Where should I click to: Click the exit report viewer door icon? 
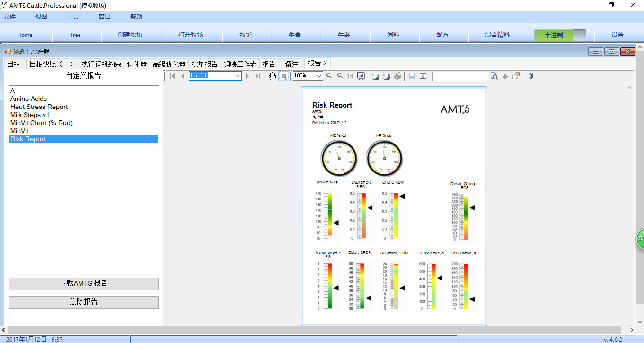pos(531,76)
